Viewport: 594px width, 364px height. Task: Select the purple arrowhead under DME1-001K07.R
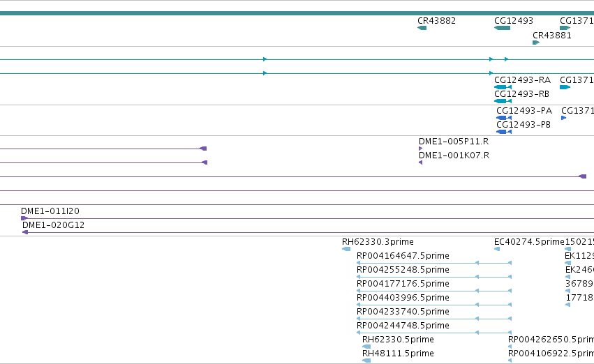tap(420, 162)
